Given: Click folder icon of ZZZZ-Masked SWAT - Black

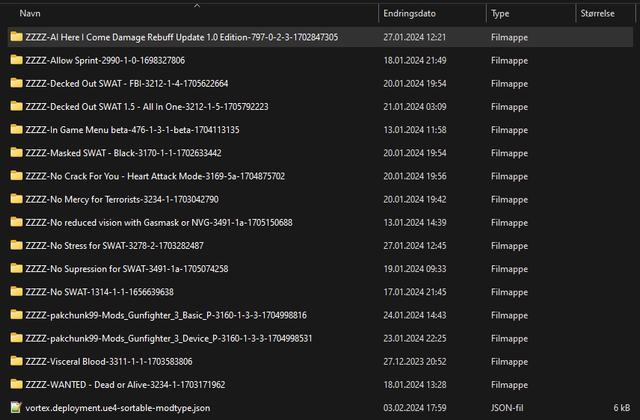Looking at the screenshot, I should 16,153.
